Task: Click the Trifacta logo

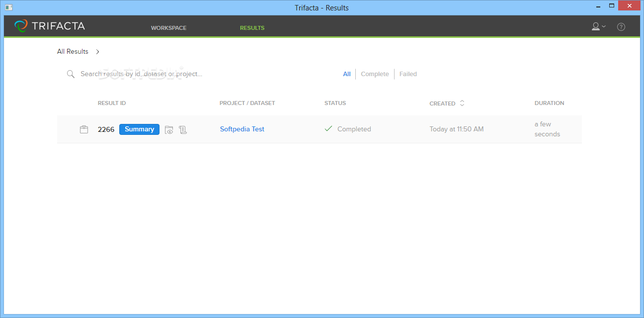Action: pyautogui.click(x=49, y=26)
